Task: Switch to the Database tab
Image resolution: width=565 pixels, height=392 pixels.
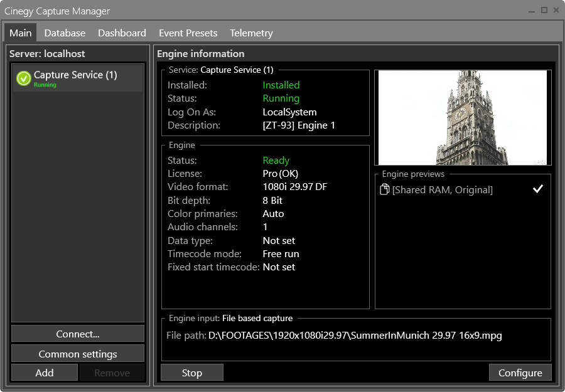Action: [x=65, y=33]
